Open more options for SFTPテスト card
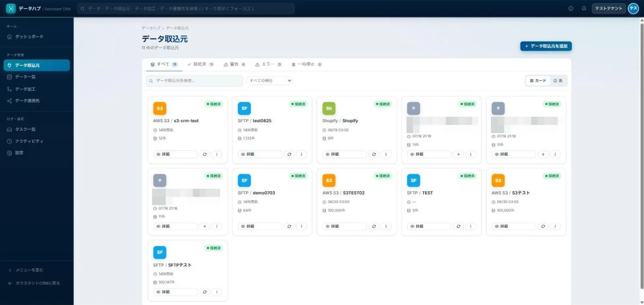Viewport: 644px width, 305px height. pos(217,292)
